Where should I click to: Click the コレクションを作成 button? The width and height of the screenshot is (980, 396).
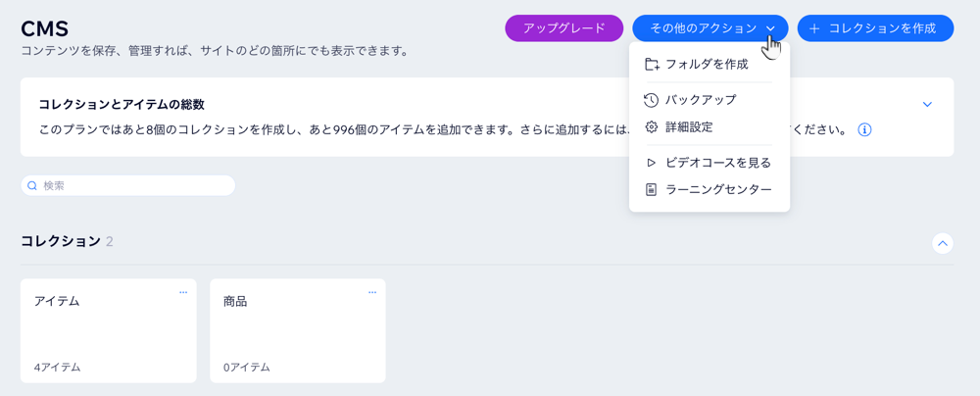[x=875, y=28]
